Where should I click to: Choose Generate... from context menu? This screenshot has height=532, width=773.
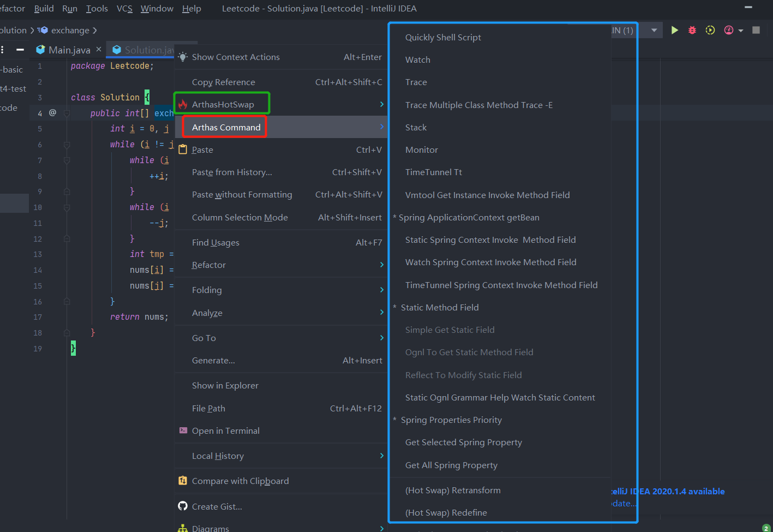click(281, 360)
